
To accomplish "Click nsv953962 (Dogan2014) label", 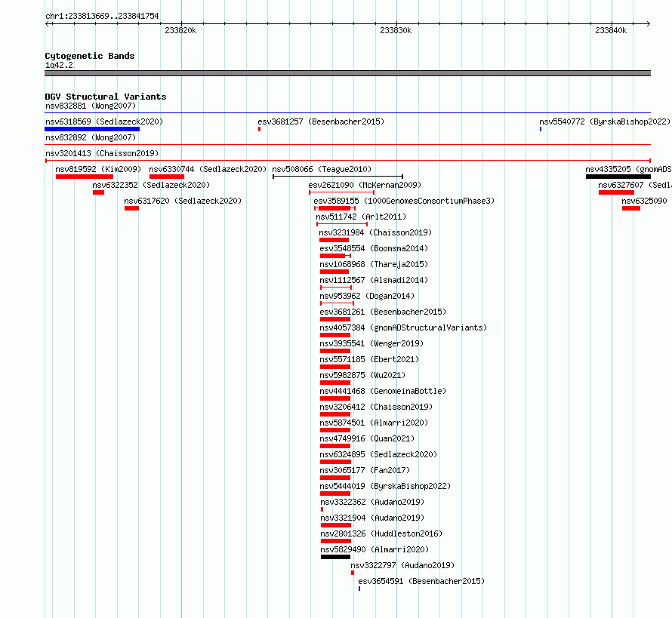I will point(367,296).
